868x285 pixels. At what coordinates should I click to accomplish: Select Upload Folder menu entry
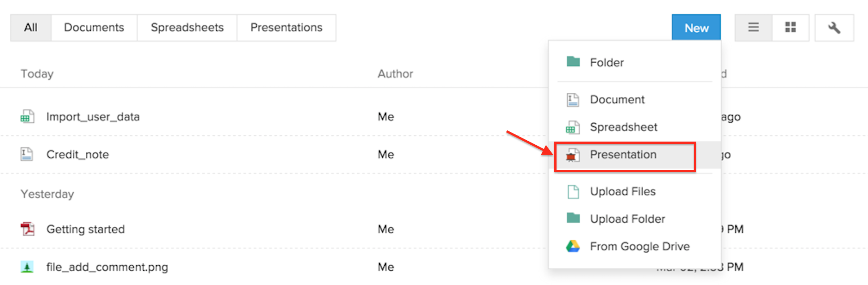point(627,219)
